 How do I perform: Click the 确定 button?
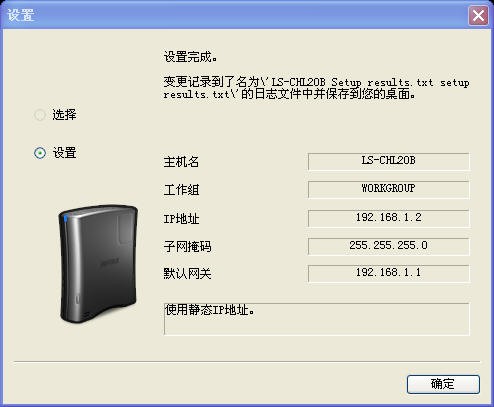[x=443, y=384]
